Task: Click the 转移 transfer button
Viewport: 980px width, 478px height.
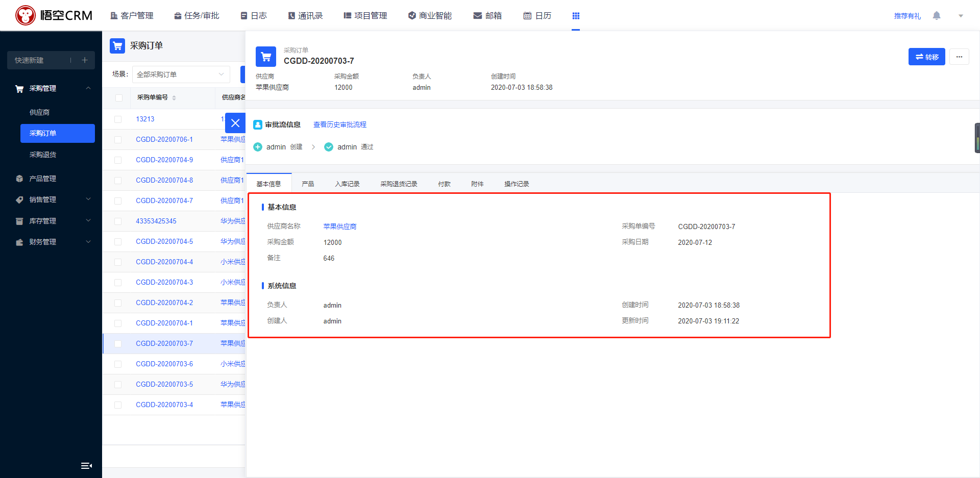Action: (927, 57)
